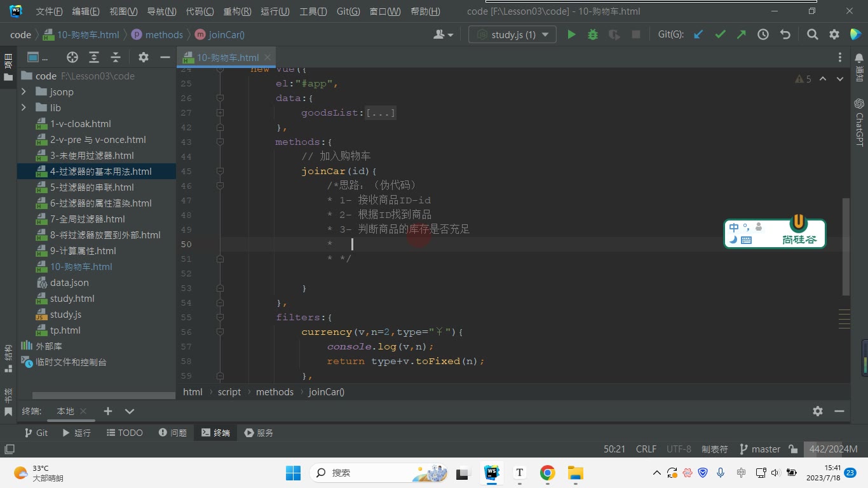The image size is (868, 488).
Task: Hide the project tool window
Action: click(x=165, y=57)
